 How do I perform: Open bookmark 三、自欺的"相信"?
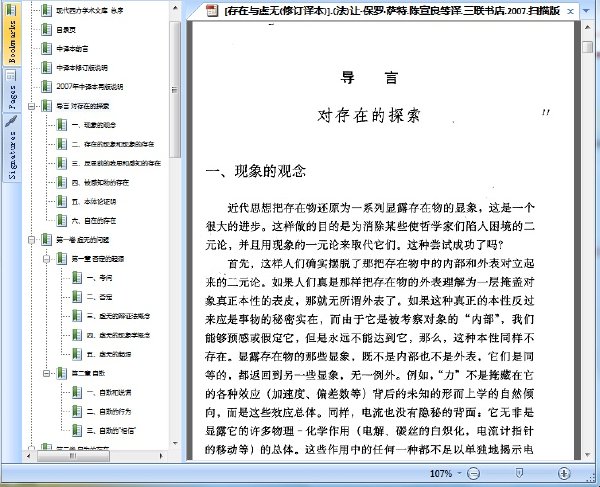111,430
